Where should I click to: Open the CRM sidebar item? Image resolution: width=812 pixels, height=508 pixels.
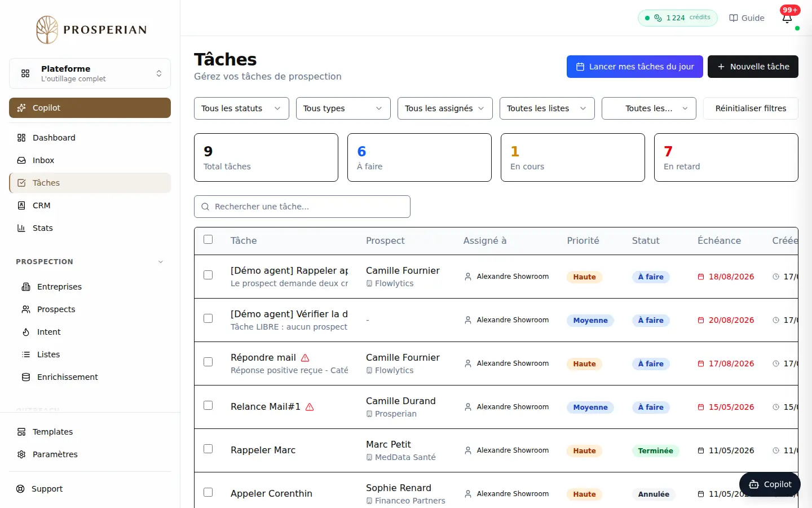pos(90,205)
